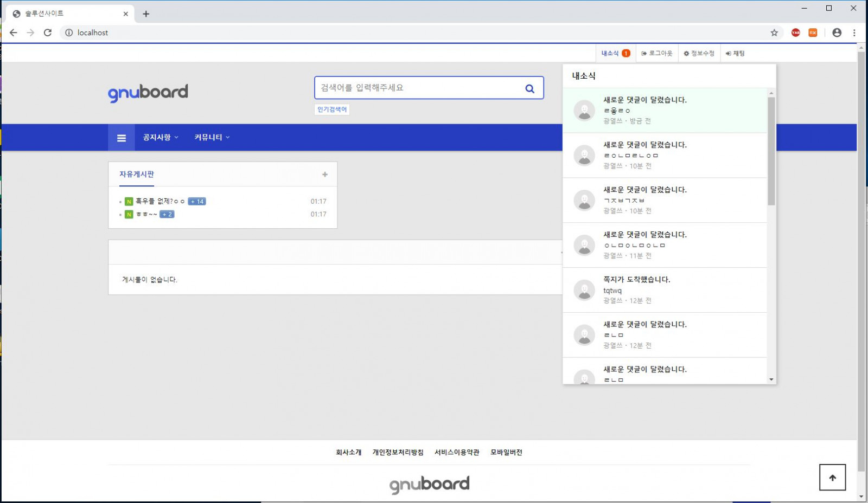The image size is (868, 503).
Task: Open the Chrome profile account icon
Action: 837,33
